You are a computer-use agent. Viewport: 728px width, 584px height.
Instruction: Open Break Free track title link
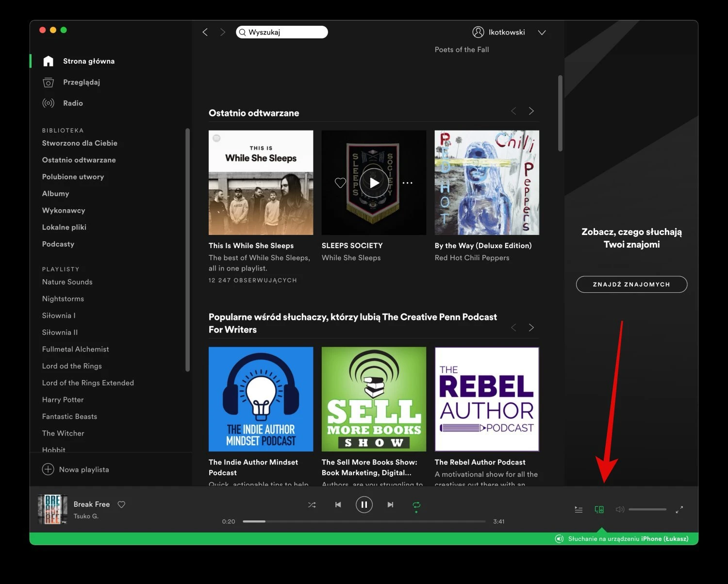[x=92, y=504]
